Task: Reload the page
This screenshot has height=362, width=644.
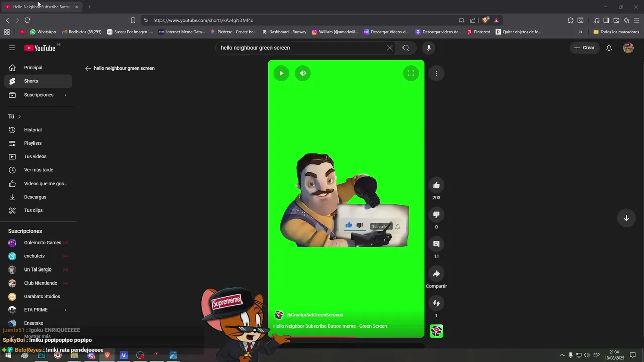Action: tap(27, 20)
